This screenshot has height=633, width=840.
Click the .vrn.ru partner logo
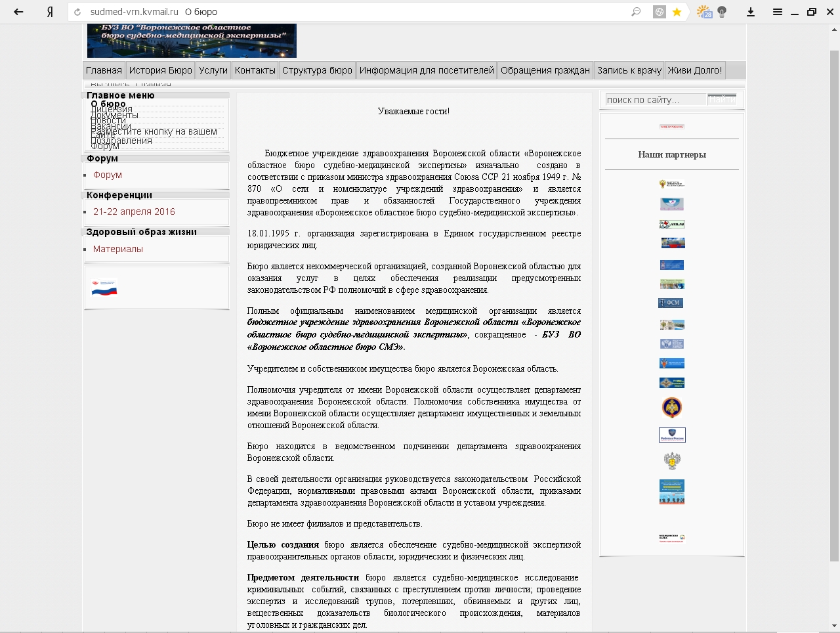672,224
